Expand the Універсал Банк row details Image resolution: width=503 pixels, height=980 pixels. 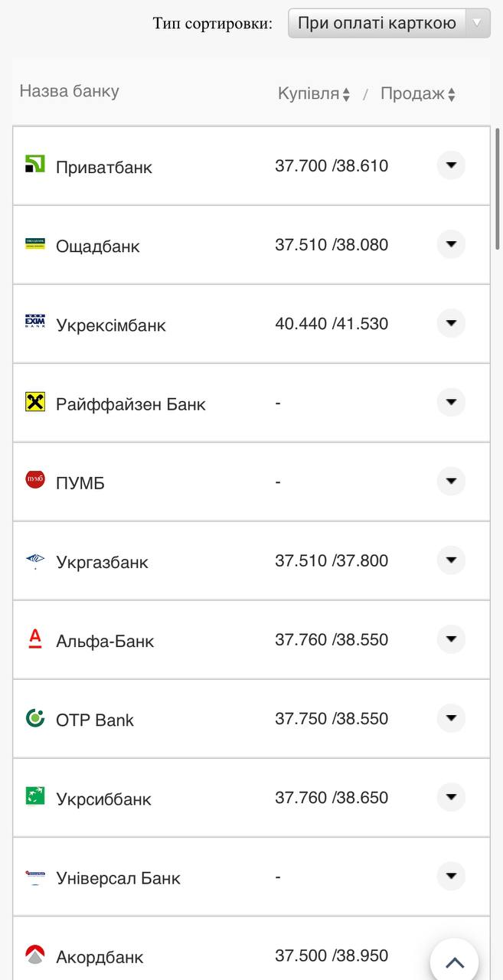(x=451, y=876)
